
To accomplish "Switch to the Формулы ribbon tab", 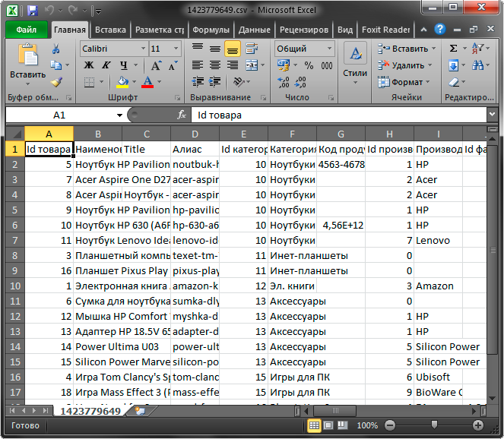I will (211, 30).
